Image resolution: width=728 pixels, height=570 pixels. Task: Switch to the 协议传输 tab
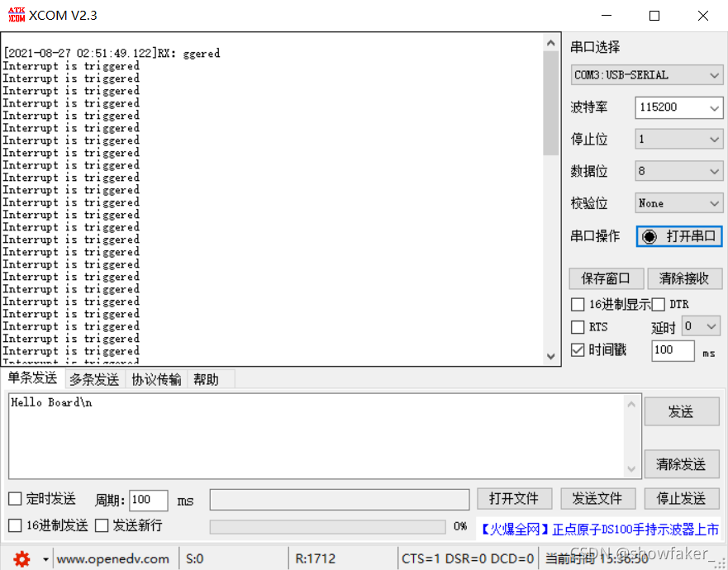(156, 380)
